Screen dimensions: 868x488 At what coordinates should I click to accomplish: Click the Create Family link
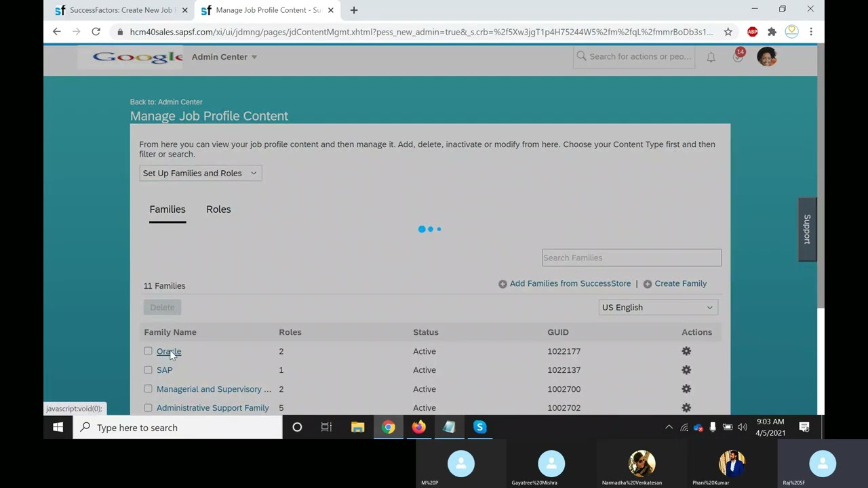(x=681, y=284)
